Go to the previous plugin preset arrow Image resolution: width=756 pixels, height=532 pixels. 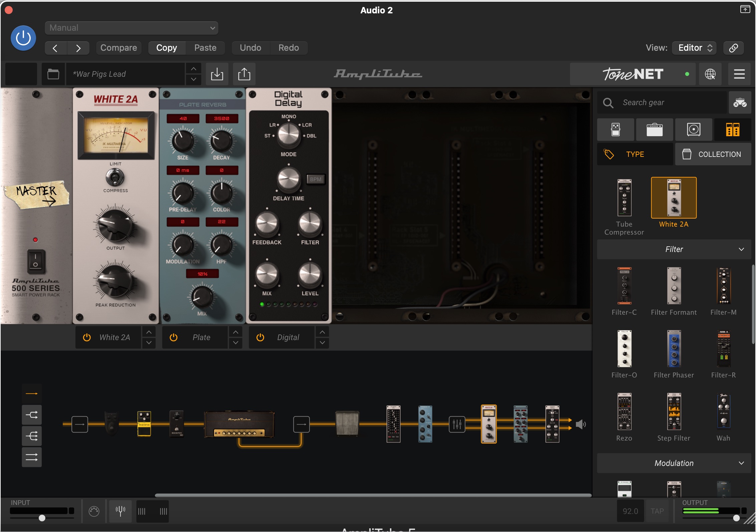55,48
